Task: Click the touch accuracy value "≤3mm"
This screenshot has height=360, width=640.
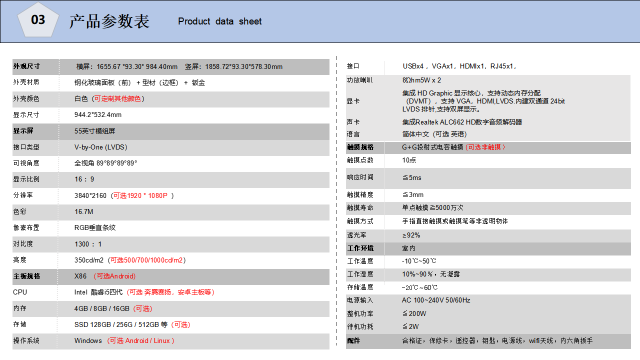Action: click(x=413, y=195)
